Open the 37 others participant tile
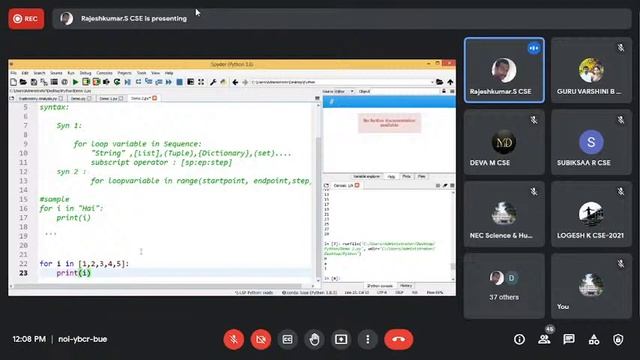The image size is (640, 360). coord(504,286)
